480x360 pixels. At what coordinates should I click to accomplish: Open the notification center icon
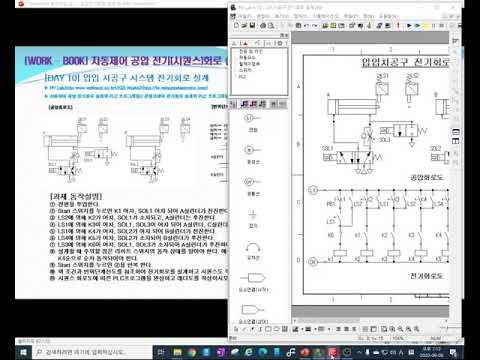[x=453, y=352]
